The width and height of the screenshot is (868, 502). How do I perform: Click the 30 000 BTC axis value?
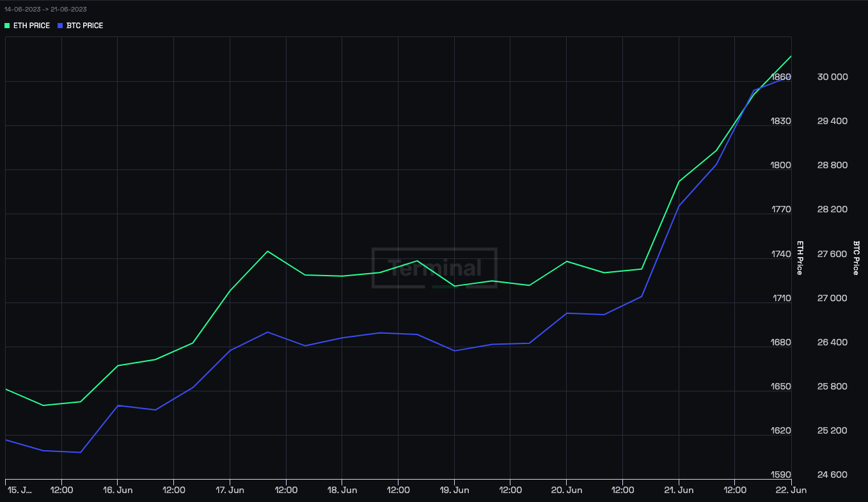pyautogui.click(x=833, y=77)
